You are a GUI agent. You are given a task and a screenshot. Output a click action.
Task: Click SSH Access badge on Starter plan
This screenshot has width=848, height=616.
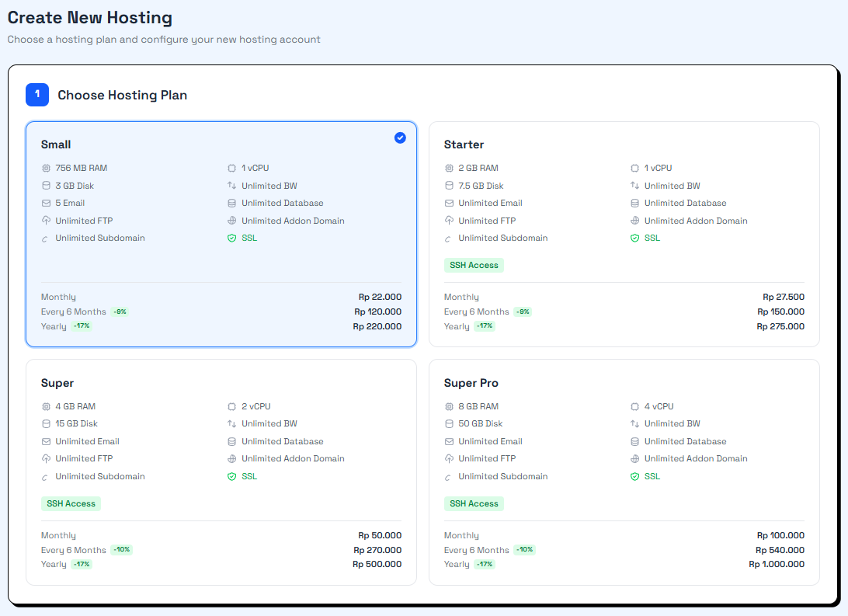tap(474, 265)
